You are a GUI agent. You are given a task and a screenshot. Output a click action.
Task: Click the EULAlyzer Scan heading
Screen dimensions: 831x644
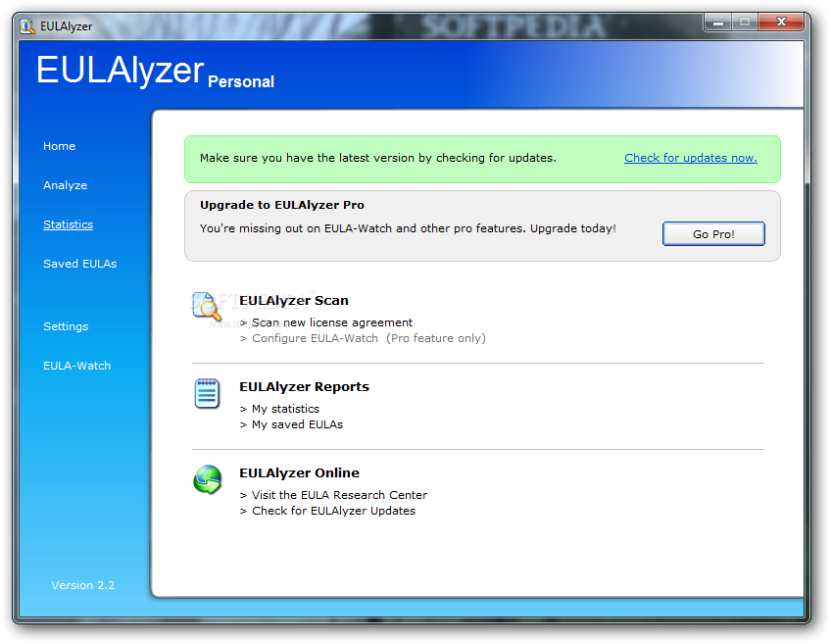tap(294, 301)
